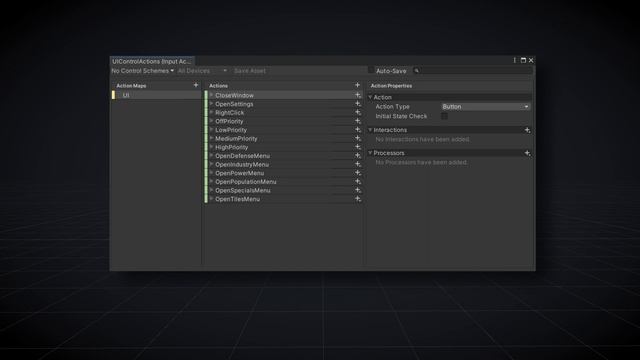Expand the OffPriority action bindings
The height and width of the screenshot is (360, 640).
pos(211,121)
